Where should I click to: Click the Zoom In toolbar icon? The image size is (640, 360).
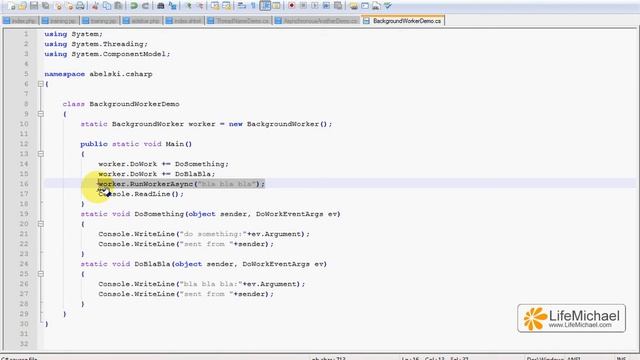pyautogui.click(x=188, y=6)
